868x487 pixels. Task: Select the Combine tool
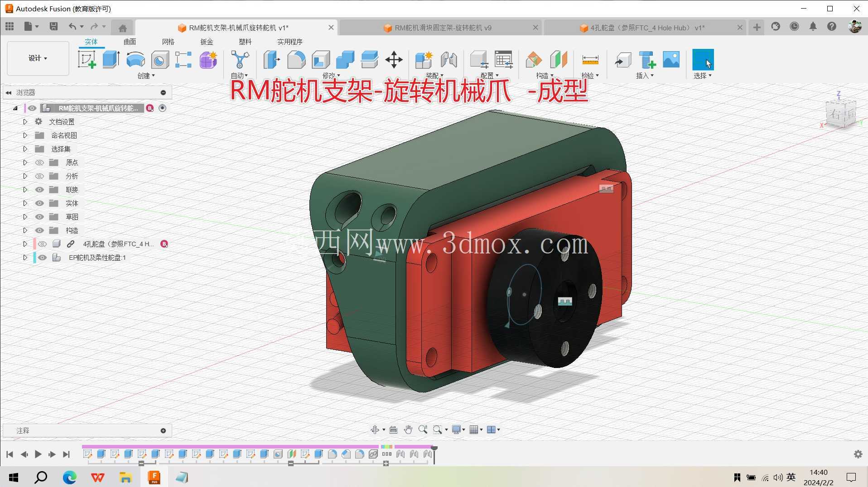tap(345, 59)
